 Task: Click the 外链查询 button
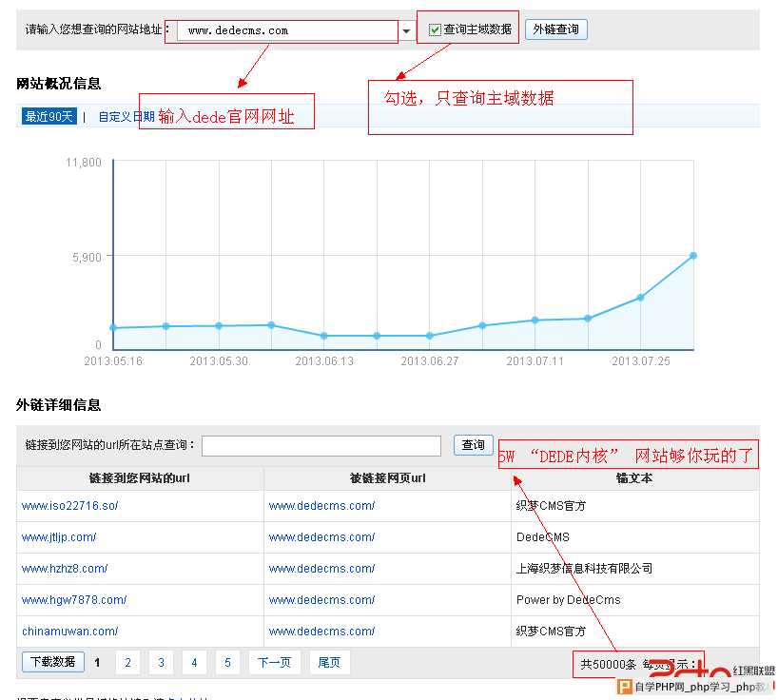[555, 29]
